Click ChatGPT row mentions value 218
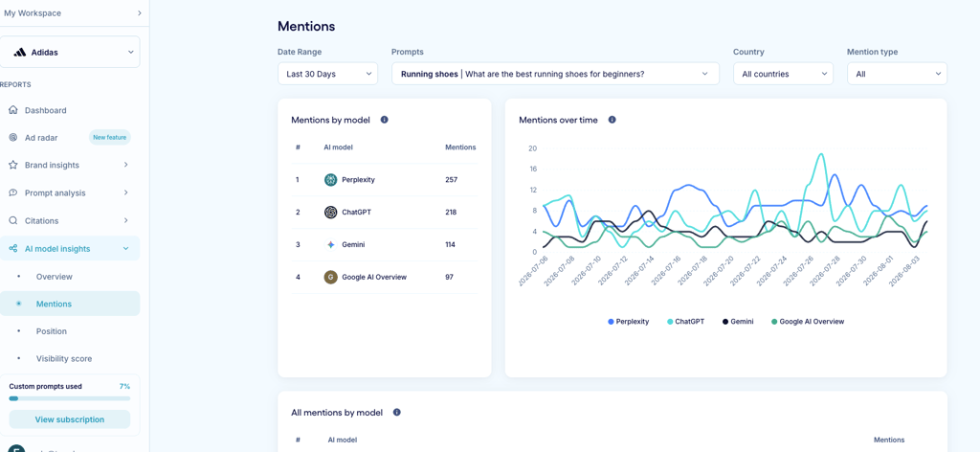This screenshot has height=452, width=980. coord(451,213)
